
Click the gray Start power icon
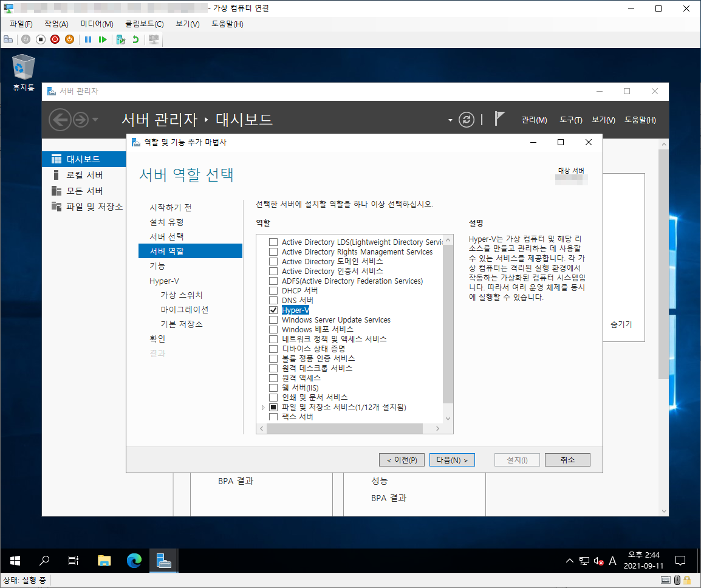(x=26, y=39)
